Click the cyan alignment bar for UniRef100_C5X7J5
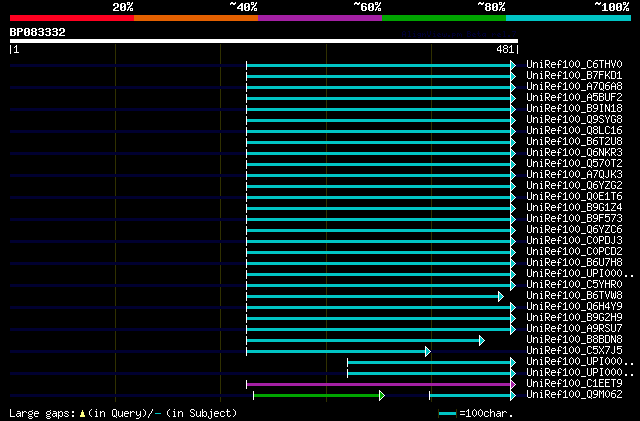Screen dimensions: 640x421 pyautogui.click(x=336, y=352)
